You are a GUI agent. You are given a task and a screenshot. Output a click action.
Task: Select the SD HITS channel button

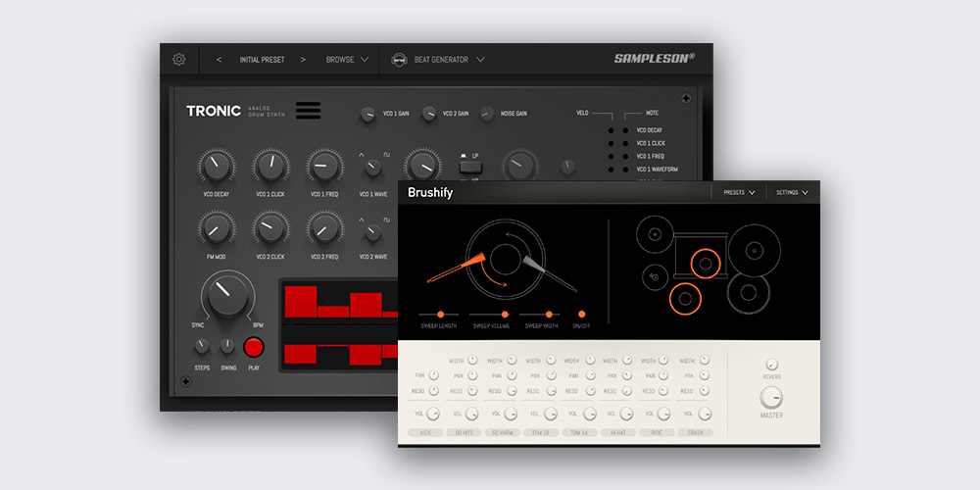(465, 432)
